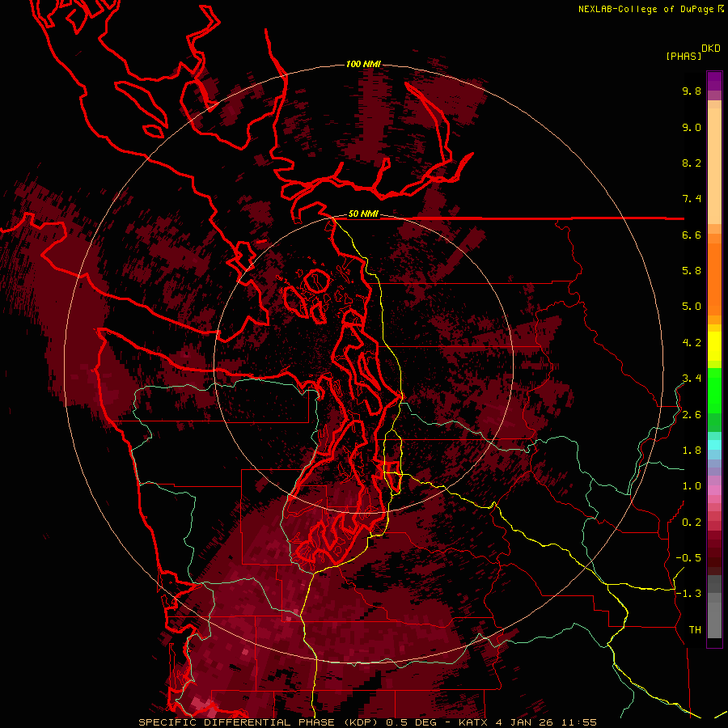Click the 1.0 legend value

point(692,486)
